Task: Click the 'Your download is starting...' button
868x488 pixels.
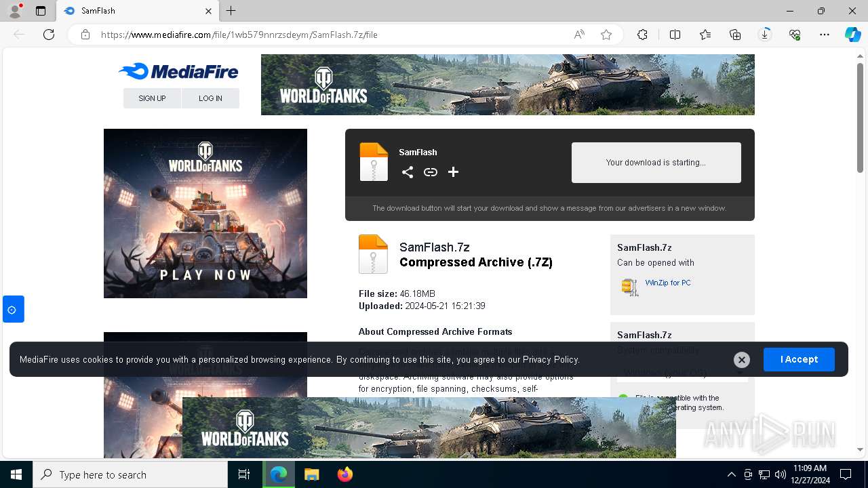Action: pos(656,163)
